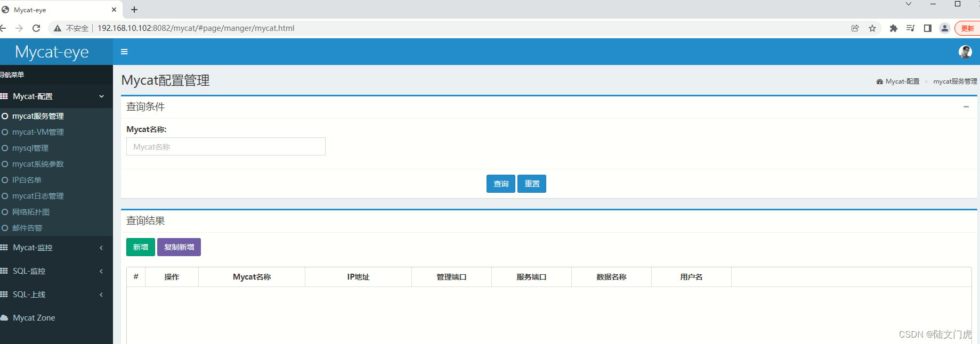Click the circle icon beside mysql管理

point(5,148)
